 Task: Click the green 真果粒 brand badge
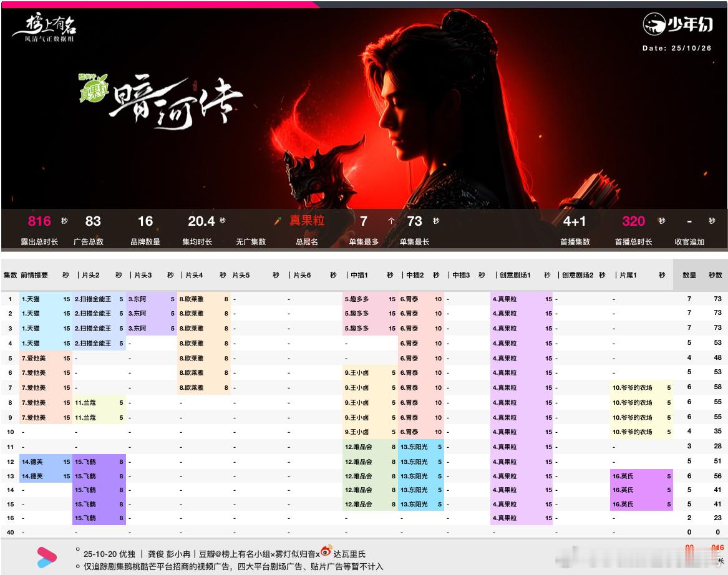click(94, 88)
